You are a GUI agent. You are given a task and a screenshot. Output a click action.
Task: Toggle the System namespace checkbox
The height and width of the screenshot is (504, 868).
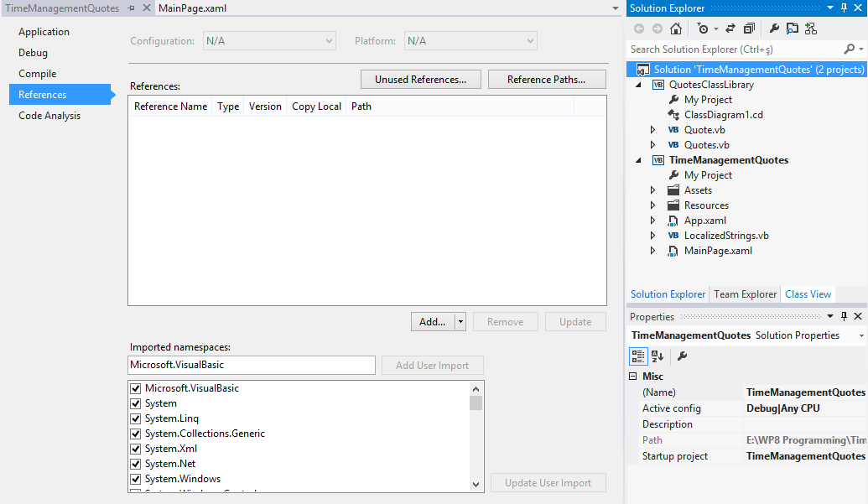136,403
